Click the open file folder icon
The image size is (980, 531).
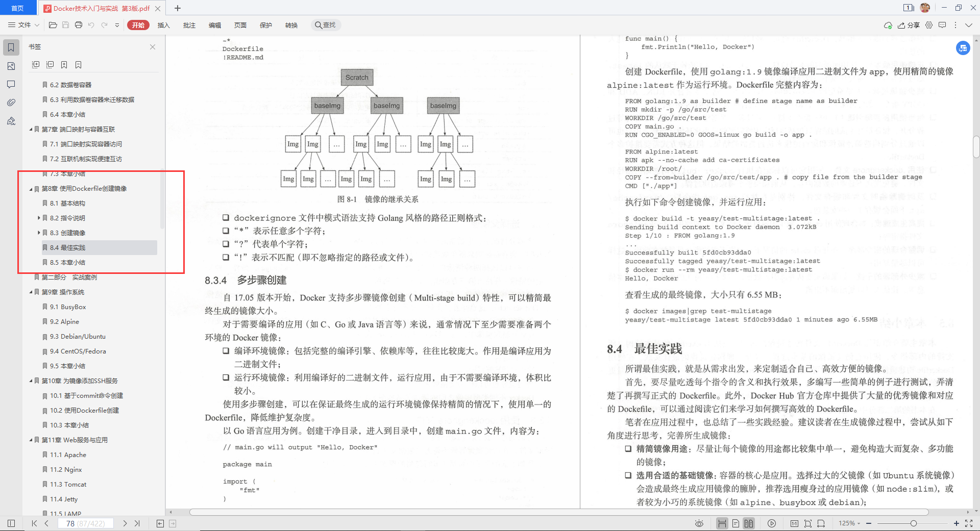53,25
